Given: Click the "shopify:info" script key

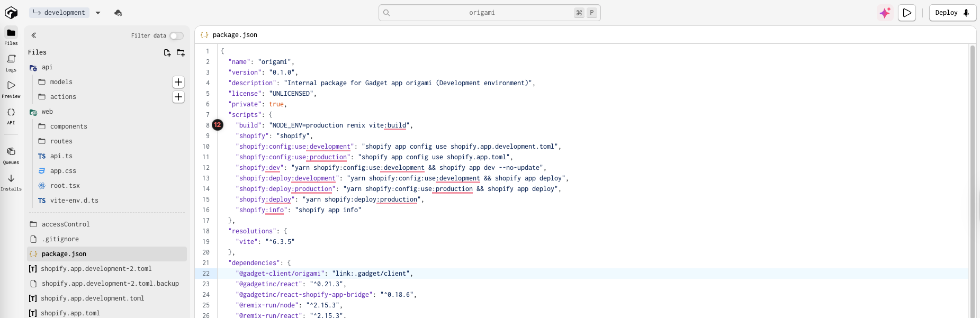Looking at the screenshot, I should pyautogui.click(x=262, y=210).
